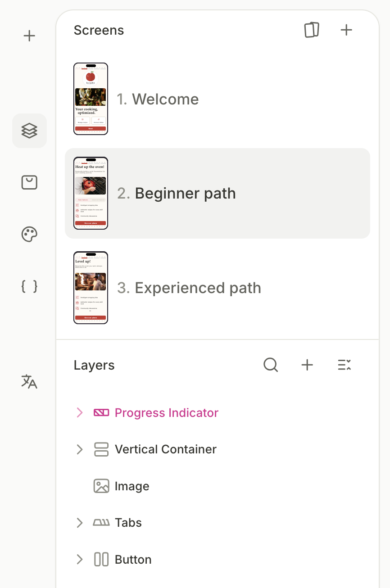Select the 'Image' layer name
The width and height of the screenshot is (390, 588).
click(x=132, y=487)
